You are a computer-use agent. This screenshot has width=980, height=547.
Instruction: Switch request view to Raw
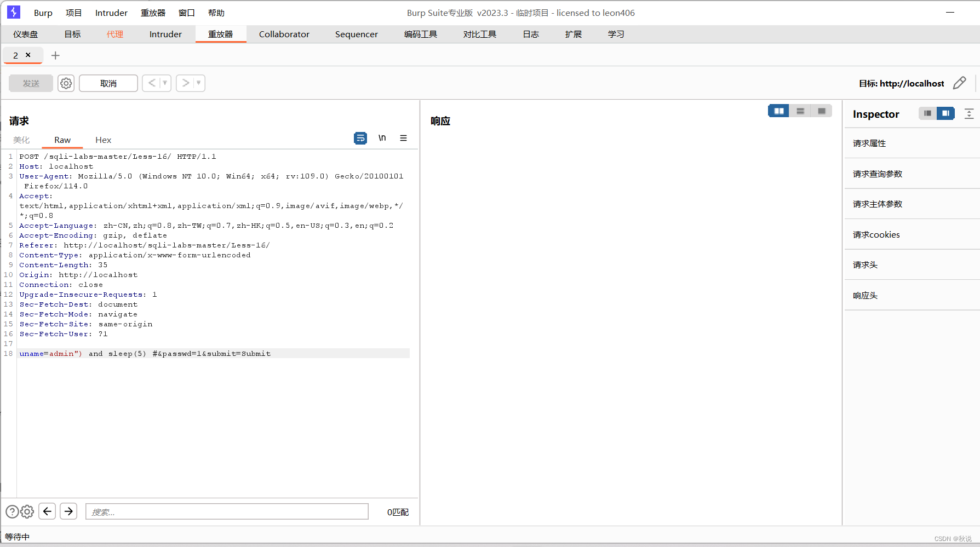point(62,140)
